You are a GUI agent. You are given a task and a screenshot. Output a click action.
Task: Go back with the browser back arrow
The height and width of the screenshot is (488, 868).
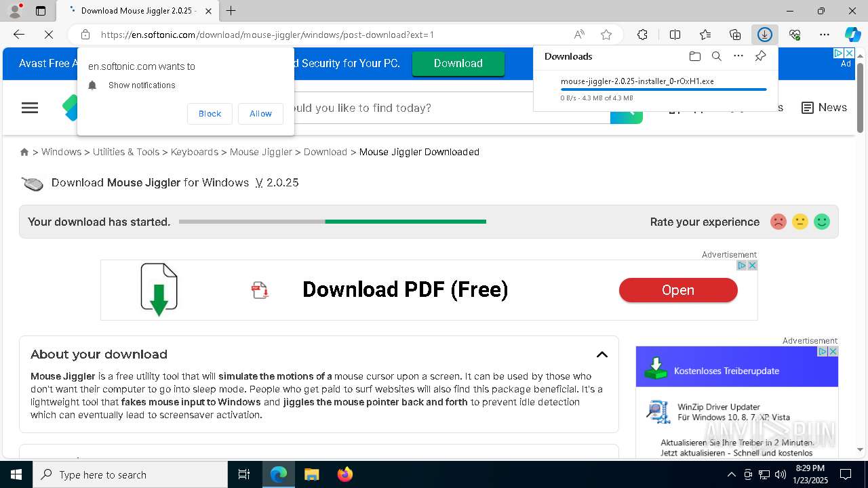19,35
